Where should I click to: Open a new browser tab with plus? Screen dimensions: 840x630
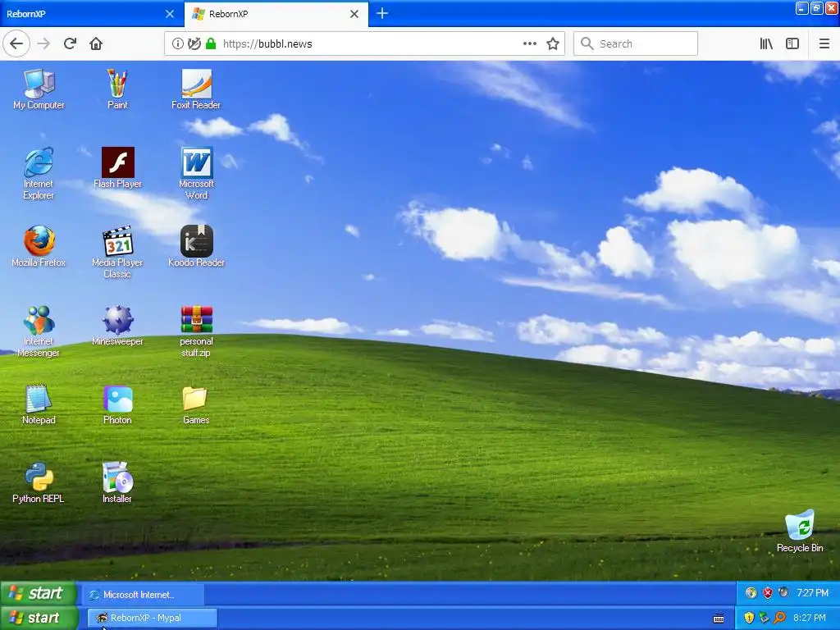point(382,13)
